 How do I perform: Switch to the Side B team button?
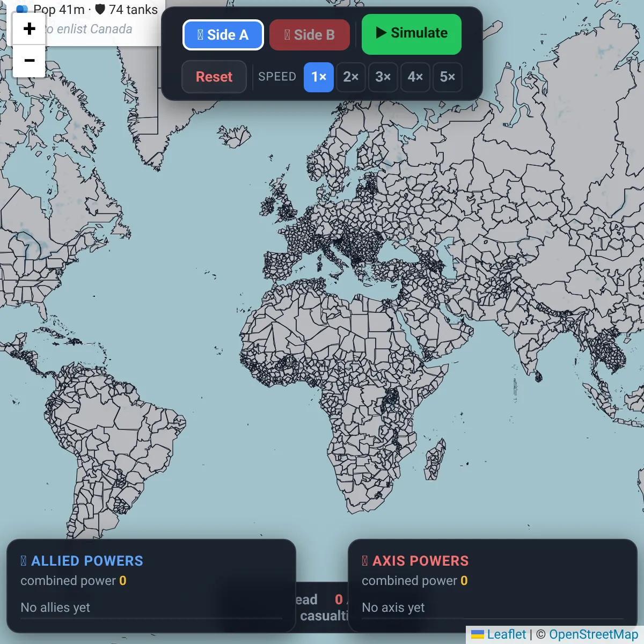[310, 35]
